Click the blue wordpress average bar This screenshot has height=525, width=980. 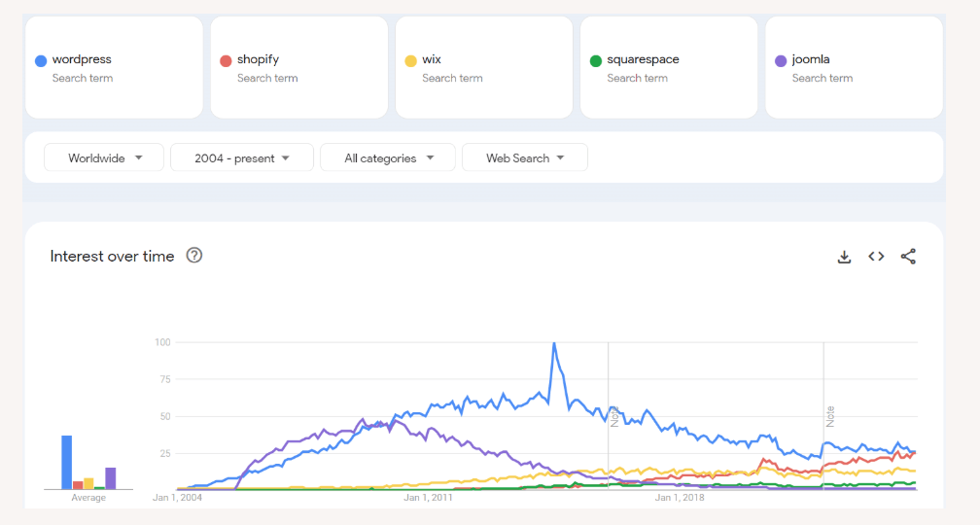[x=67, y=462]
